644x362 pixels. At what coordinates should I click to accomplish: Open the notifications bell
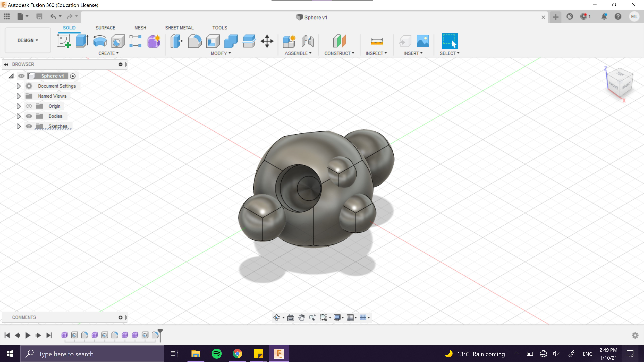[604, 17]
